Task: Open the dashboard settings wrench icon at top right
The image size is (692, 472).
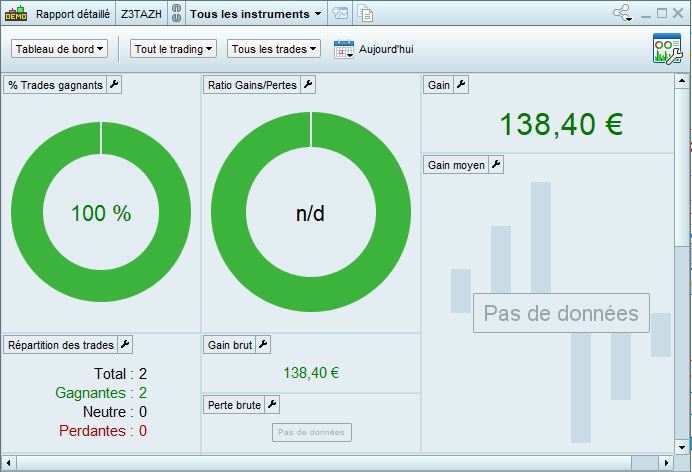Action: pos(667,49)
